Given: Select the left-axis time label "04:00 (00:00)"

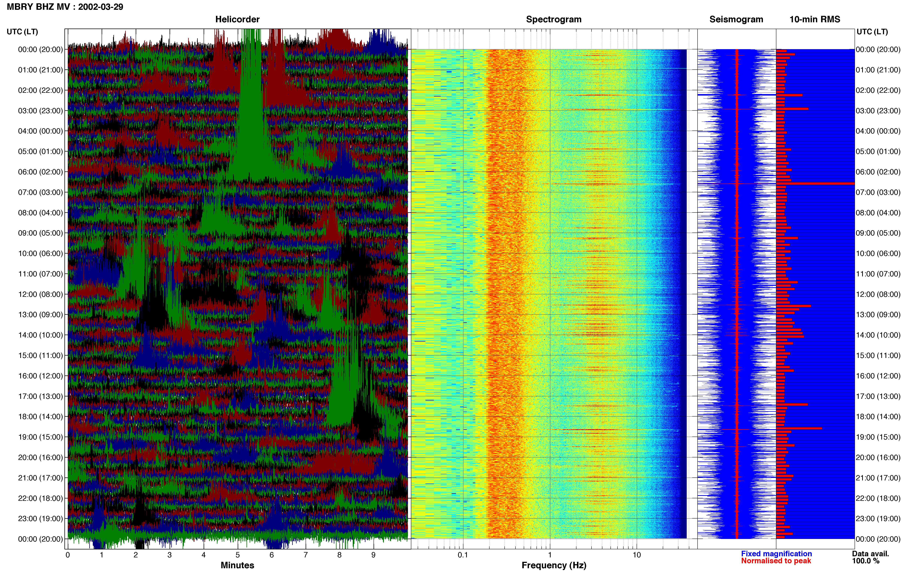Looking at the screenshot, I should point(41,131).
